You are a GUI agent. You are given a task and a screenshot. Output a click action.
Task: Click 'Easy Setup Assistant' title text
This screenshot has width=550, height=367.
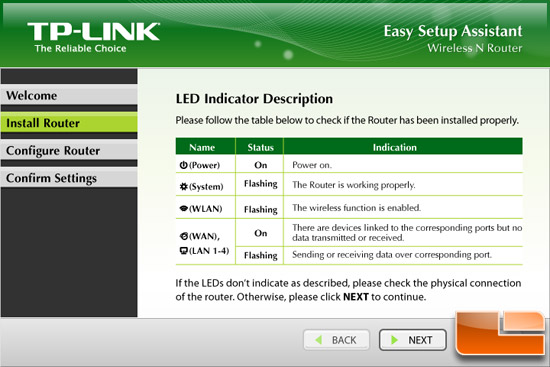pos(453,32)
